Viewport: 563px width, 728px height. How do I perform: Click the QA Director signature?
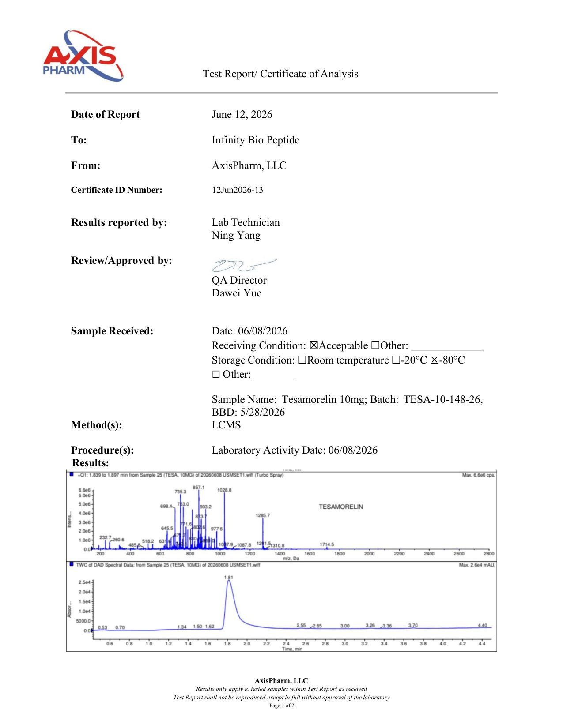pos(244,265)
